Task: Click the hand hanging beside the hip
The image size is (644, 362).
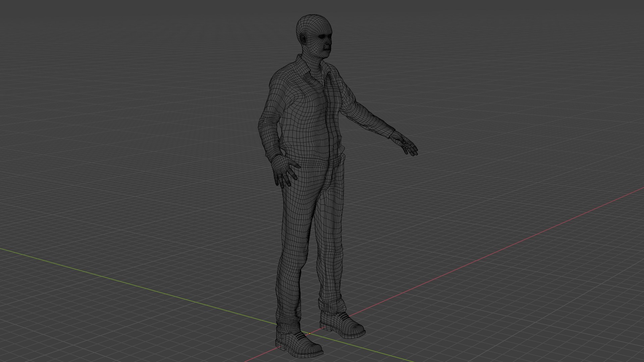Action: (285, 171)
